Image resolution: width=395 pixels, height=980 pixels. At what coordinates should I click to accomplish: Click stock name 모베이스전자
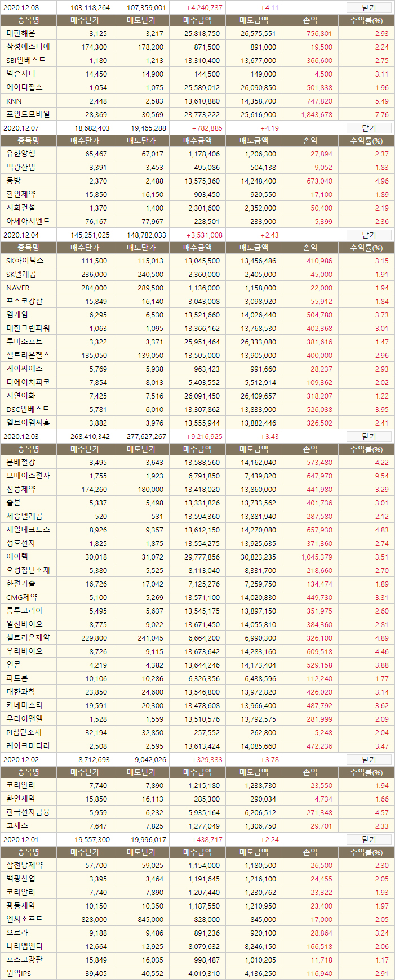click(28, 476)
